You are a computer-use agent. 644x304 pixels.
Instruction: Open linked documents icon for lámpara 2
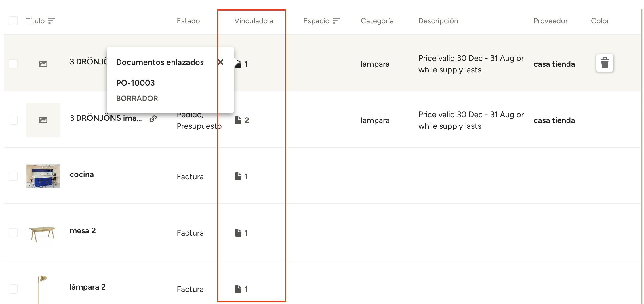pyautogui.click(x=238, y=289)
